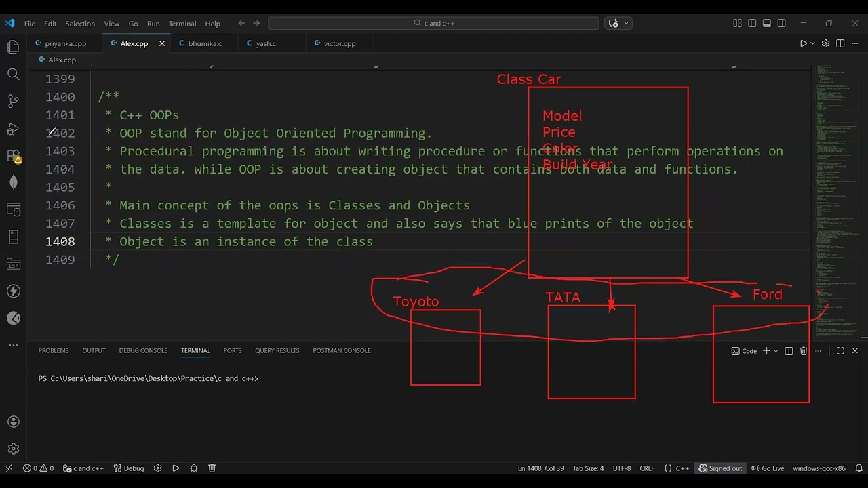
Task: Open run options dropdown next to play
Action: (813, 43)
